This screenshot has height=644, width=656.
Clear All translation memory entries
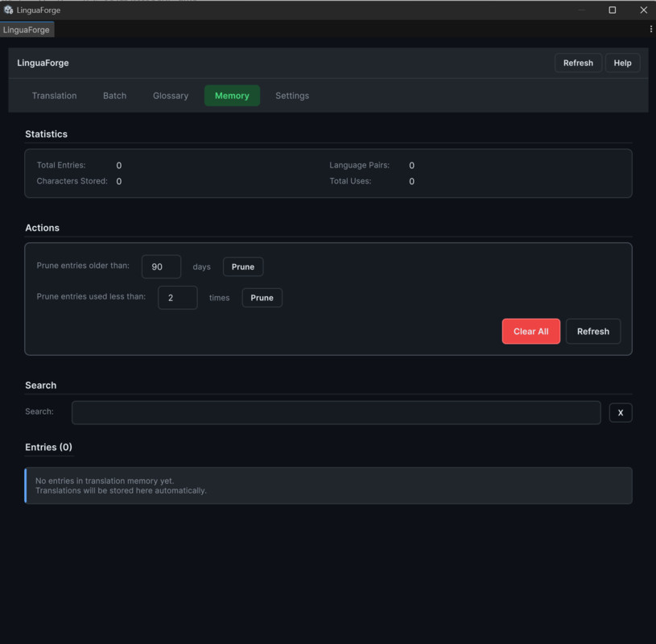(x=530, y=331)
